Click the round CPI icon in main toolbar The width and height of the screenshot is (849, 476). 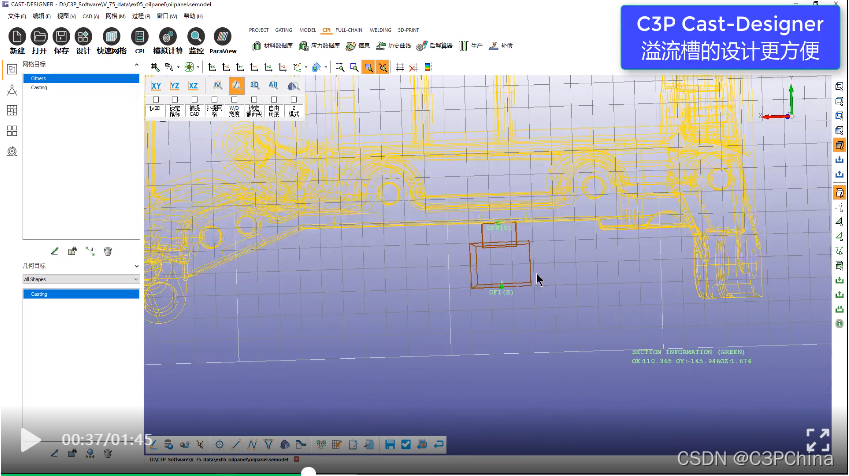140,37
